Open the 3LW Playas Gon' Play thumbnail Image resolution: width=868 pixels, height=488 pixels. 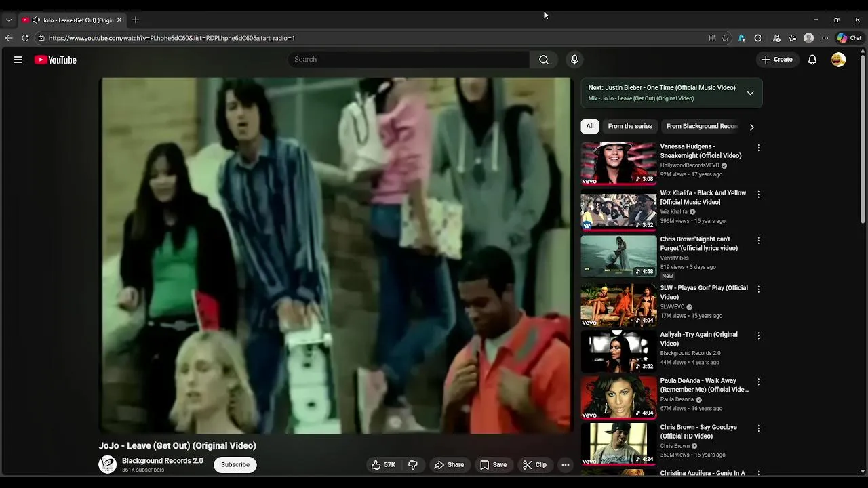(618, 305)
